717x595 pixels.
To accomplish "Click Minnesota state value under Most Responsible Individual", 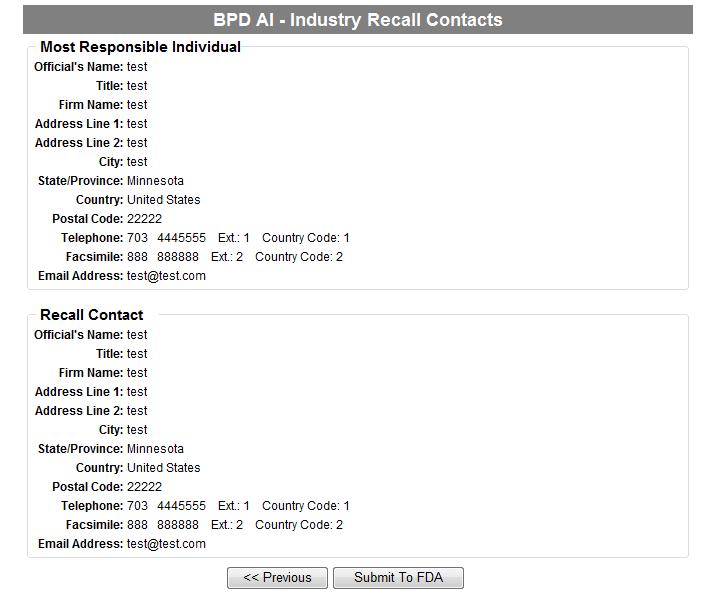I will (155, 181).
